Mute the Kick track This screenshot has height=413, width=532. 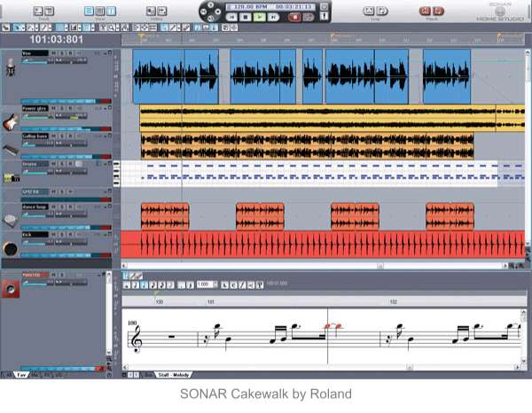point(53,234)
